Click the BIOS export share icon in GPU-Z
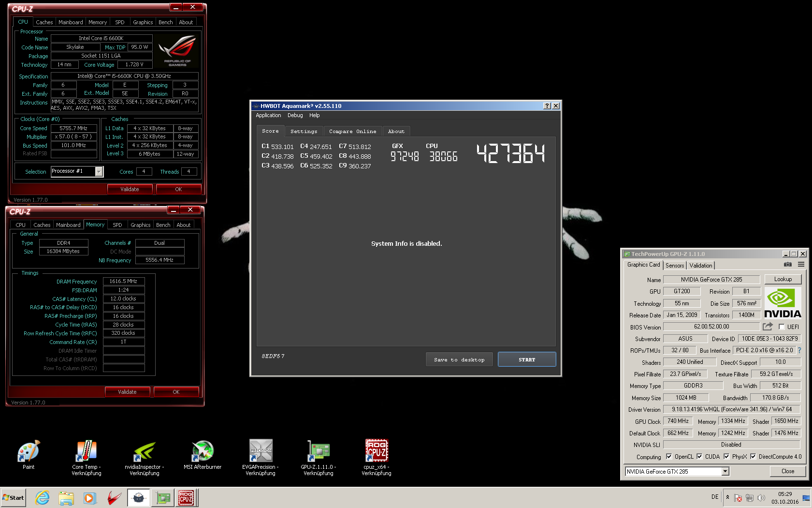The width and height of the screenshot is (812, 508). 768,327
